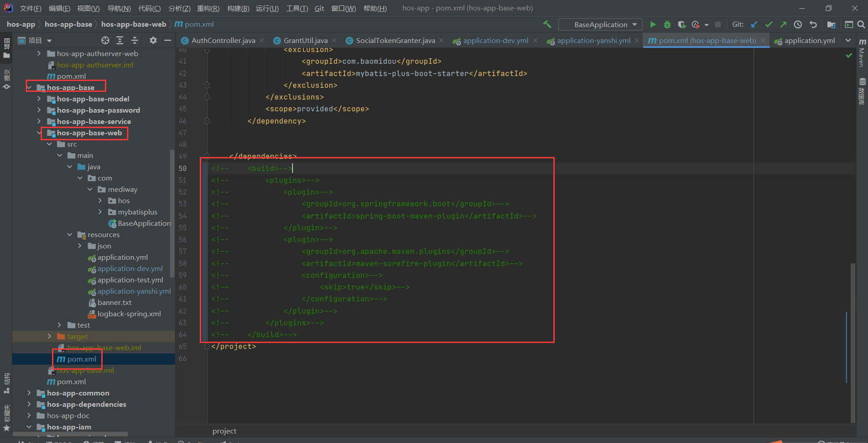Open the 重构(R) menu
Image resolution: width=868 pixels, height=443 pixels.
tap(208, 8)
